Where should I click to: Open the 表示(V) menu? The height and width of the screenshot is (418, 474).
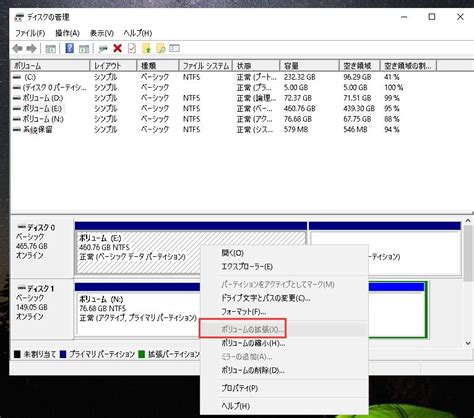[x=102, y=33]
